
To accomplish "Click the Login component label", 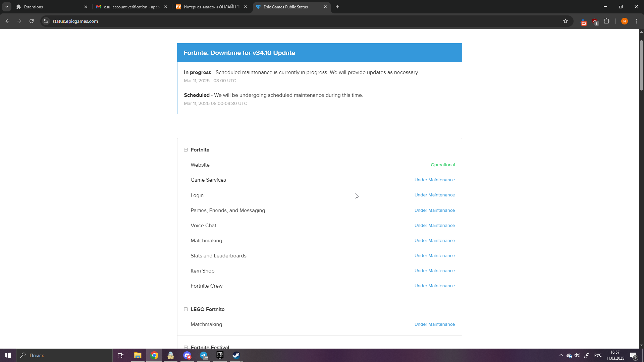I will tap(197, 195).
